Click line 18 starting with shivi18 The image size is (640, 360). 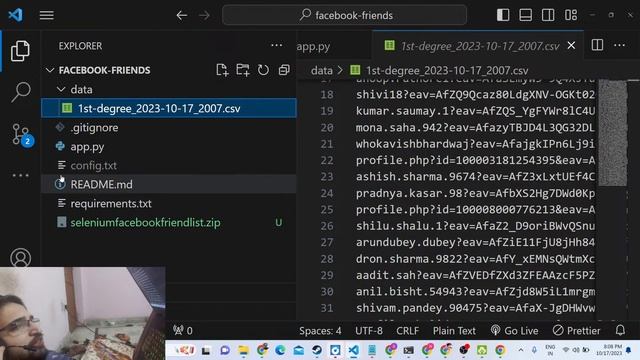[x=475, y=94]
